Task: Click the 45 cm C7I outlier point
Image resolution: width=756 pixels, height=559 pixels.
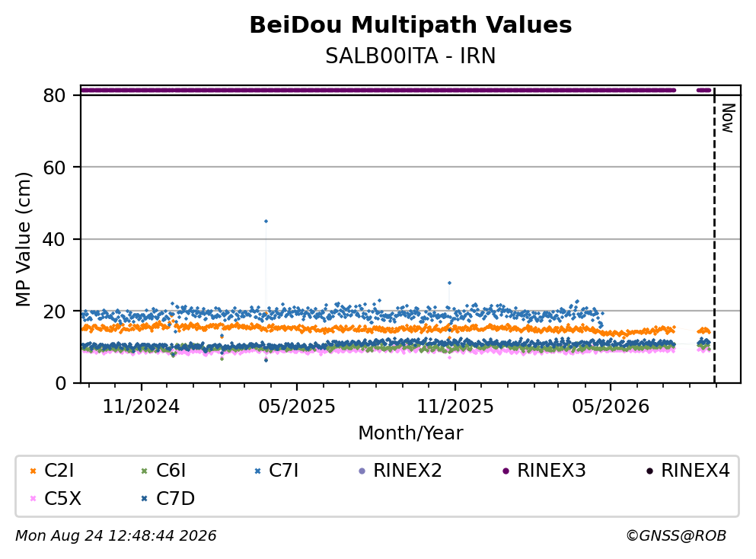Action: point(266,222)
